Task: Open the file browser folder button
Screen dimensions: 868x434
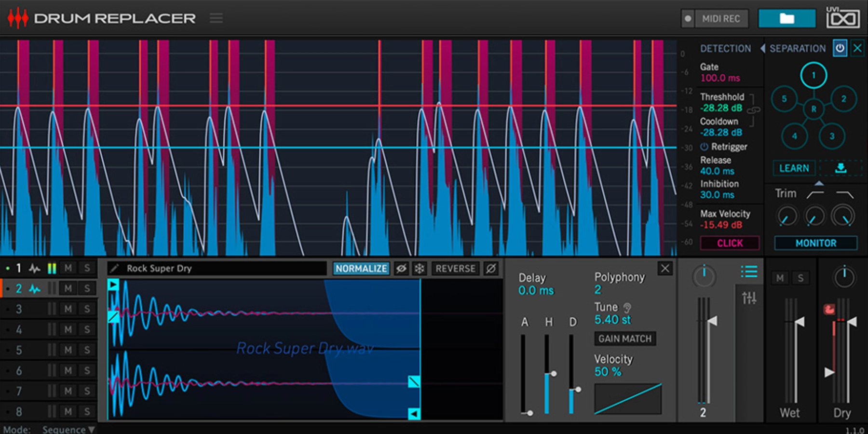Action: tap(787, 19)
